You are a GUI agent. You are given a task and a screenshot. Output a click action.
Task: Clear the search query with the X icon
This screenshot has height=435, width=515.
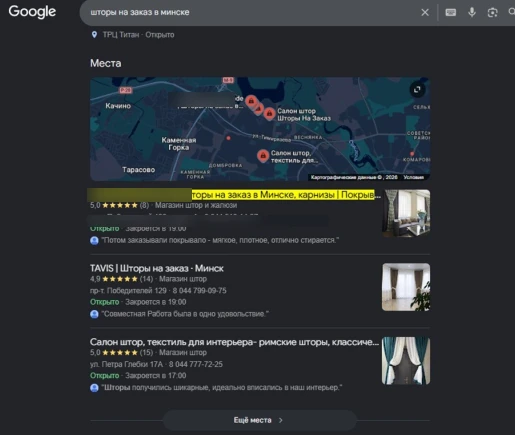point(425,12)
